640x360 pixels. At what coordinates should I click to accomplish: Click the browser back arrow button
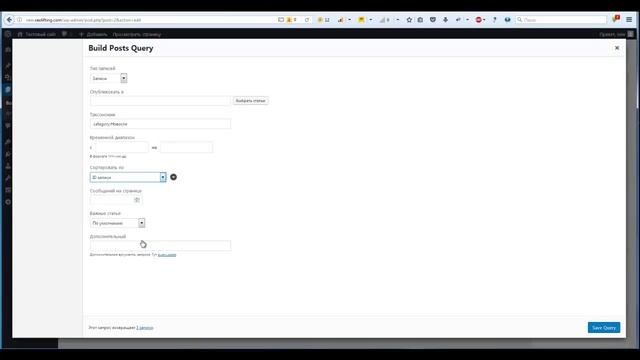click(9, 20)
